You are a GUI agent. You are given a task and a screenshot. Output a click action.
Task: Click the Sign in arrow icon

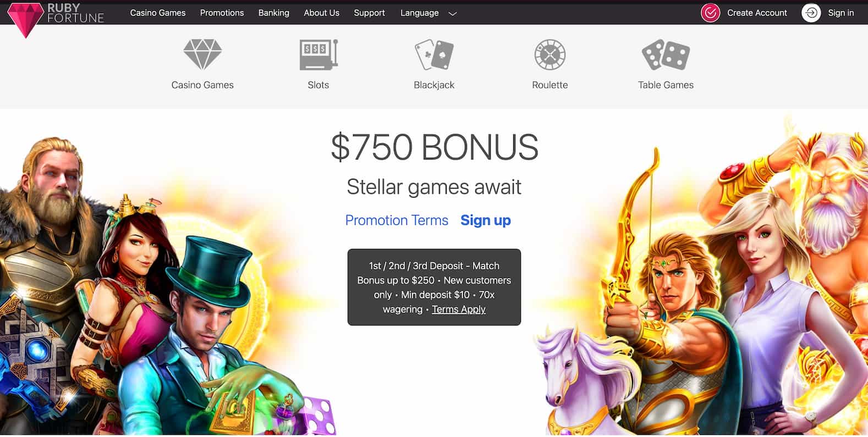[x=811, y=13]
